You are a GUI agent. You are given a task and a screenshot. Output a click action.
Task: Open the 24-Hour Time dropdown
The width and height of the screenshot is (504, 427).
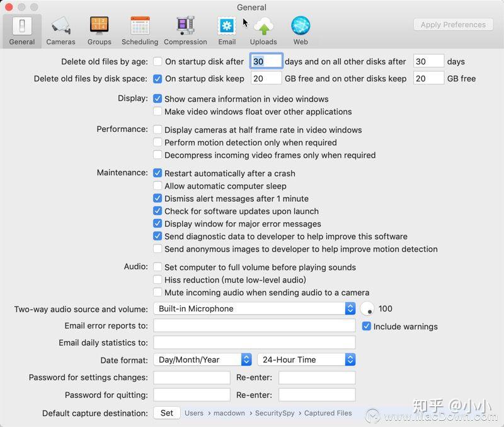pos(306,359)
